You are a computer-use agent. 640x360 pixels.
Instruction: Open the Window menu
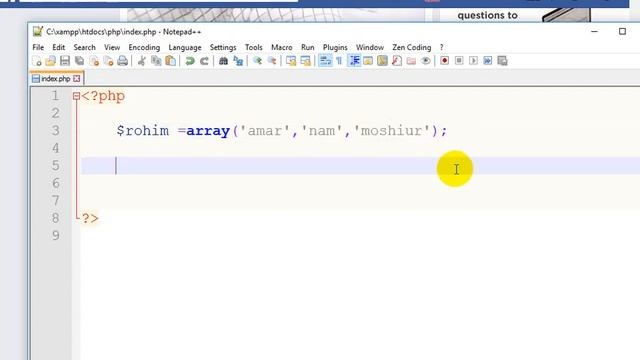tap(370, 47)
